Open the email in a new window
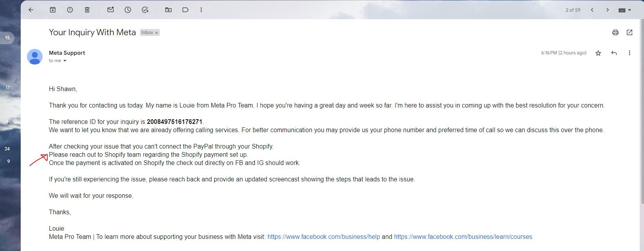The height and width of the screenshot is (251, 644). point(630,32)
